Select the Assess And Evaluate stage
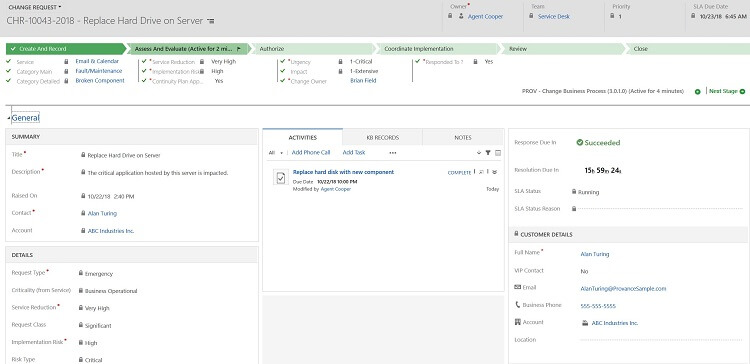Viewport: 750px width, 364px height. click(x=188, y=49)
